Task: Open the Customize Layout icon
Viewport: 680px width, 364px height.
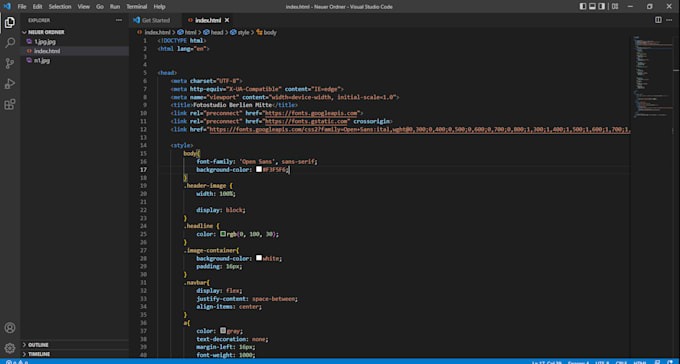Action: point(615,7)
